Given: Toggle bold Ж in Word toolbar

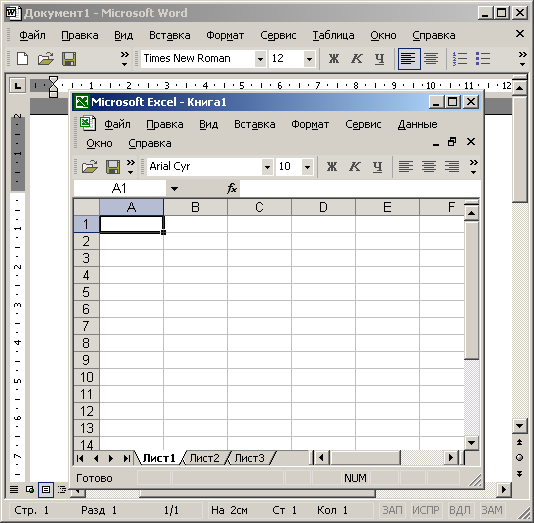Looking at the screenshot, I should coord(334,59).
